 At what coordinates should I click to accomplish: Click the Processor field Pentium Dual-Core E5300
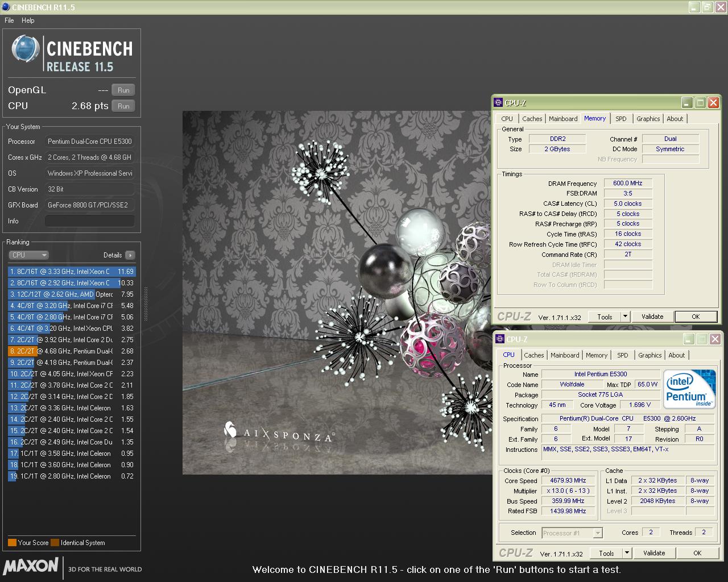point(90,142)
